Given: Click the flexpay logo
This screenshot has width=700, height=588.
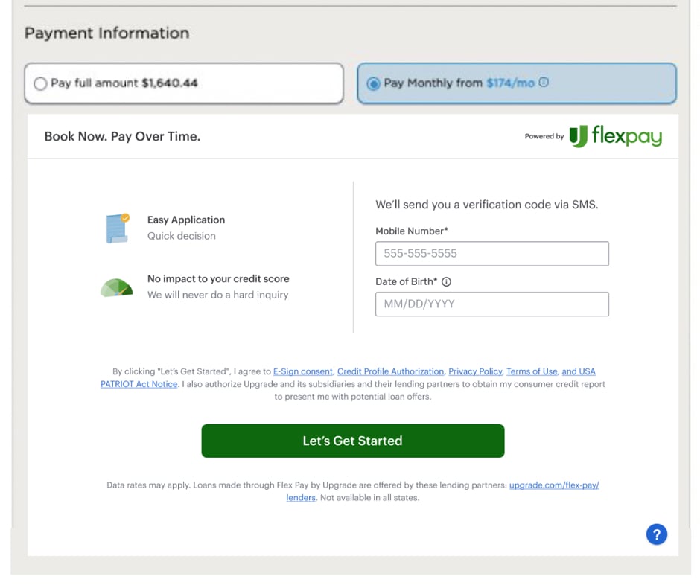Looking at the screenshot, I should 615,136.
